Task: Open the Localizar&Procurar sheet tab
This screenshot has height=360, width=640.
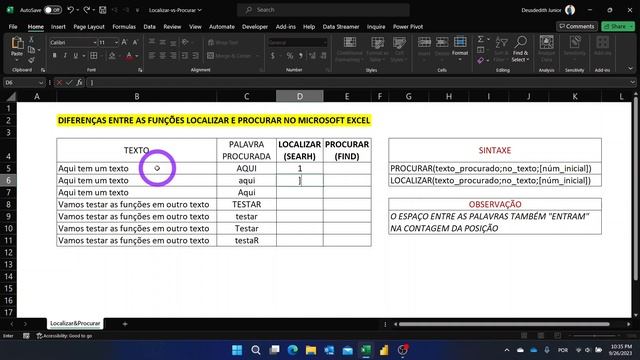Action: click(x=75, y=323)
